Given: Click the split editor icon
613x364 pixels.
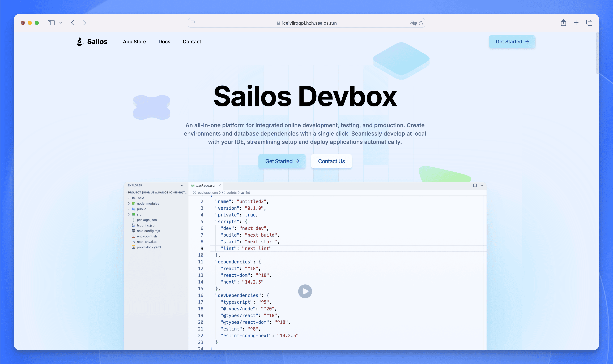Looking at the screenshot, I should [475, 185].
